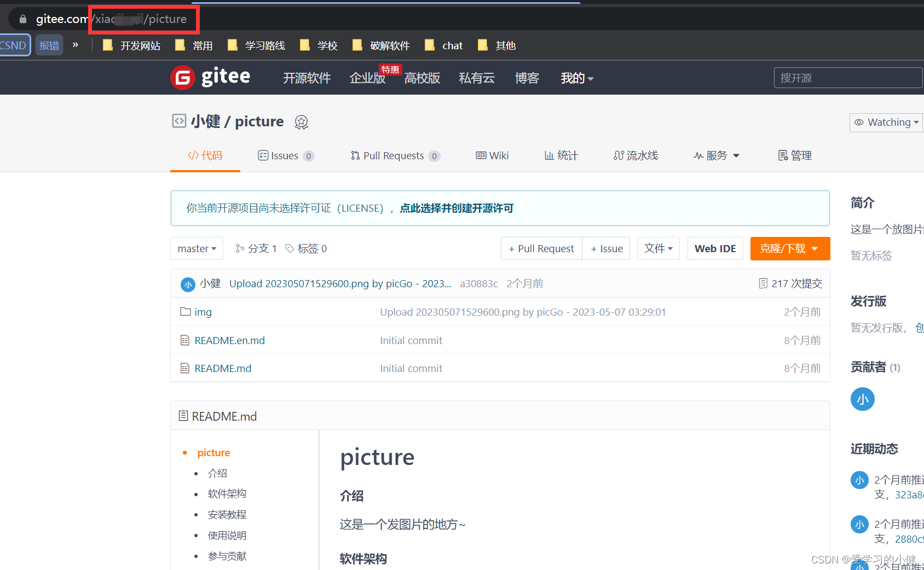The width and height of the screenshot is (924, 570).
Task: Open the 点此选择并创建开源许可 license link
Action: pyautogui.click(x=456, y=208)
